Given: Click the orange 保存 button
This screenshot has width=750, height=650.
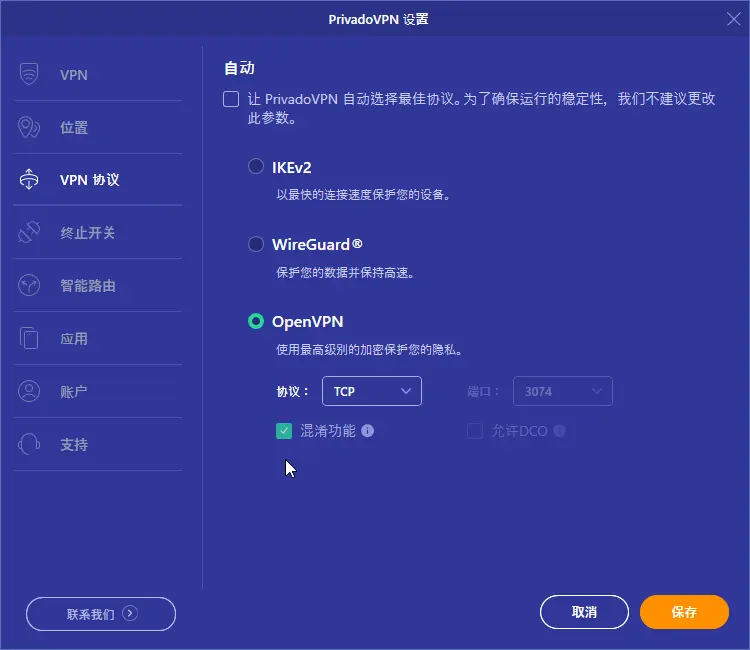Looking at the screenshot, I should [x=684, y=612].
